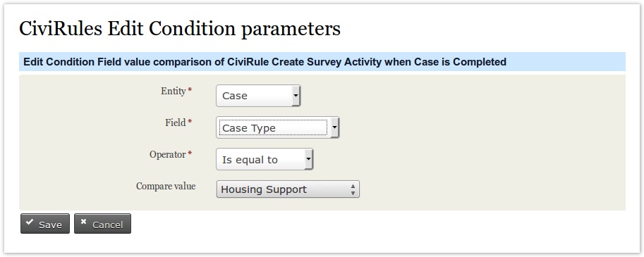Click the required asterisk beside Operator

(190, 153)
